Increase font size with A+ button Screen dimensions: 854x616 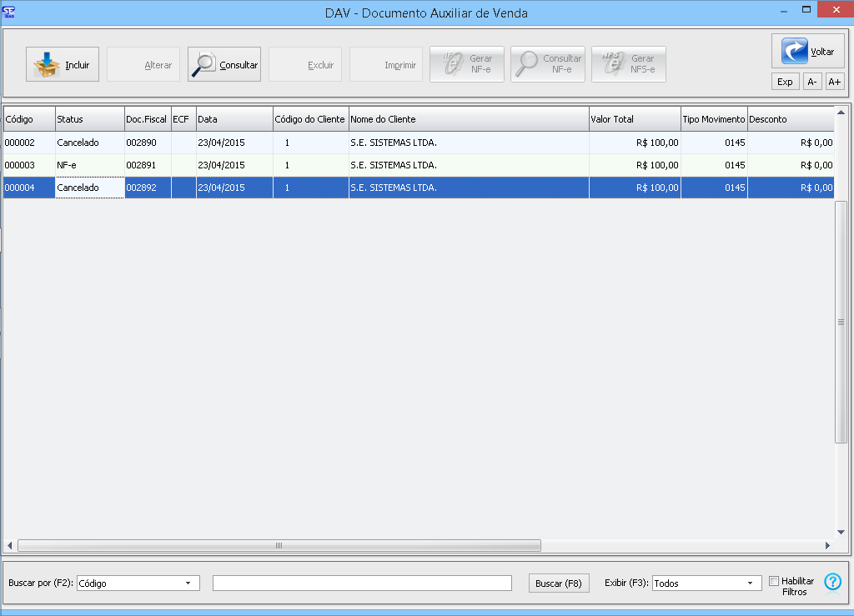coord(834,82)
